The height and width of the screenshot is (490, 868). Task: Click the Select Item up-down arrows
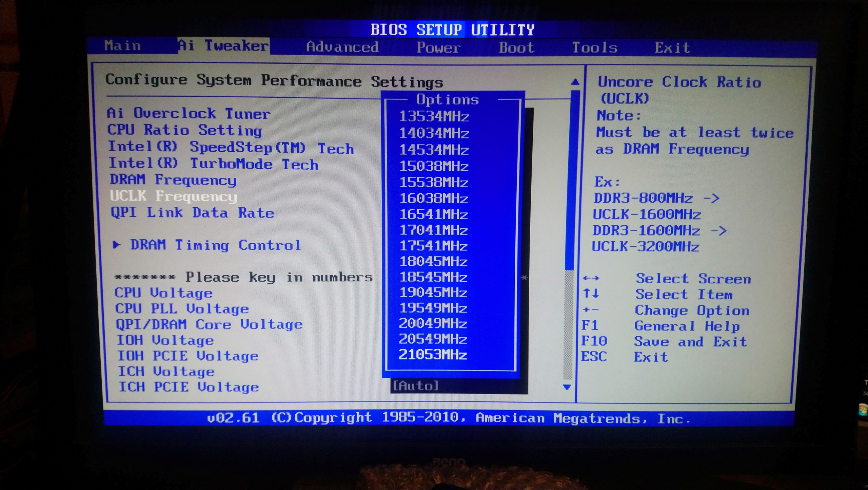tap(591, 293)
